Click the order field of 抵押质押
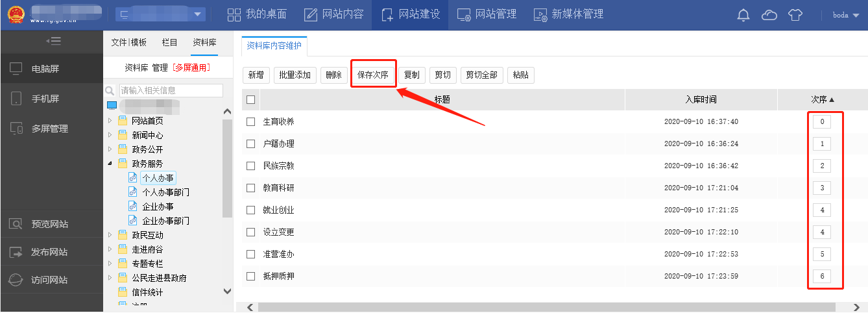The height and width of the screenshot is (313, 868). 822,277
